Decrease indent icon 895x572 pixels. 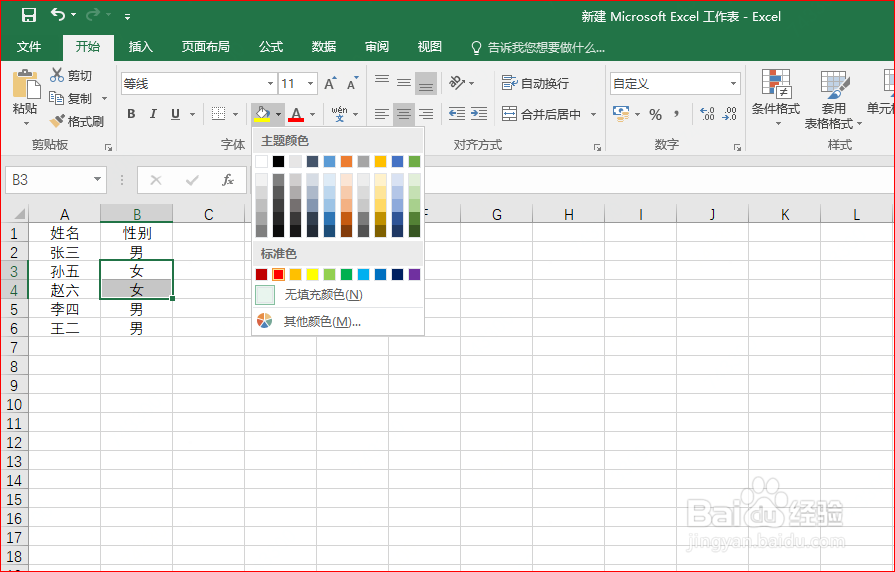click(x=457, y=114)
